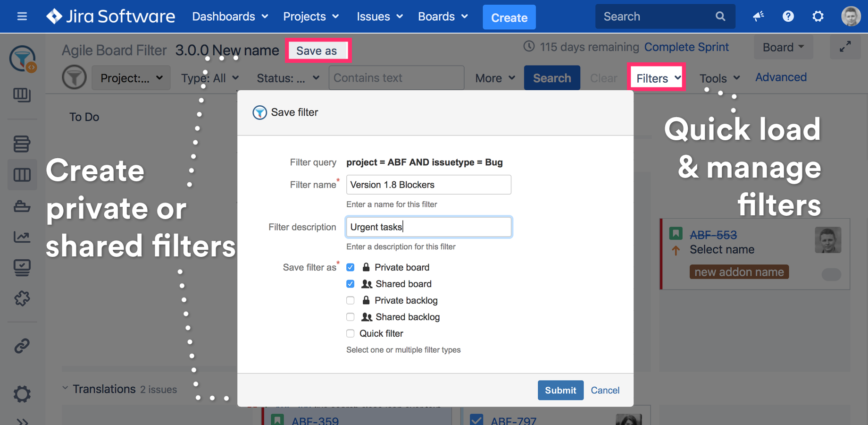This screenshot has width=868, height=425.
Task: Open the Backlog icon in the sidebar
Action: click(22, 144)
